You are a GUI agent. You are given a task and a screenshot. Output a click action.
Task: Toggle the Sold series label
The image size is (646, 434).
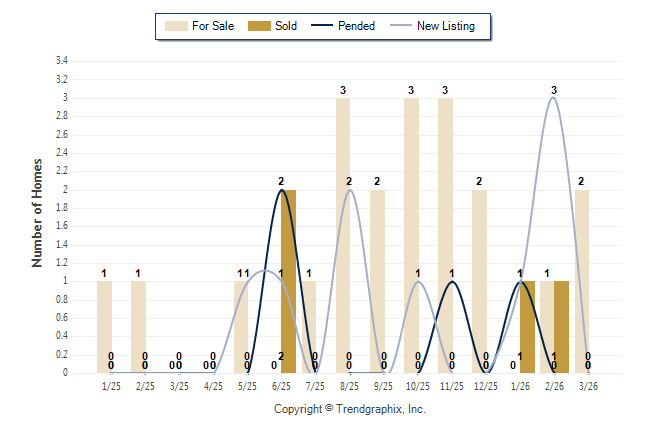286,26
